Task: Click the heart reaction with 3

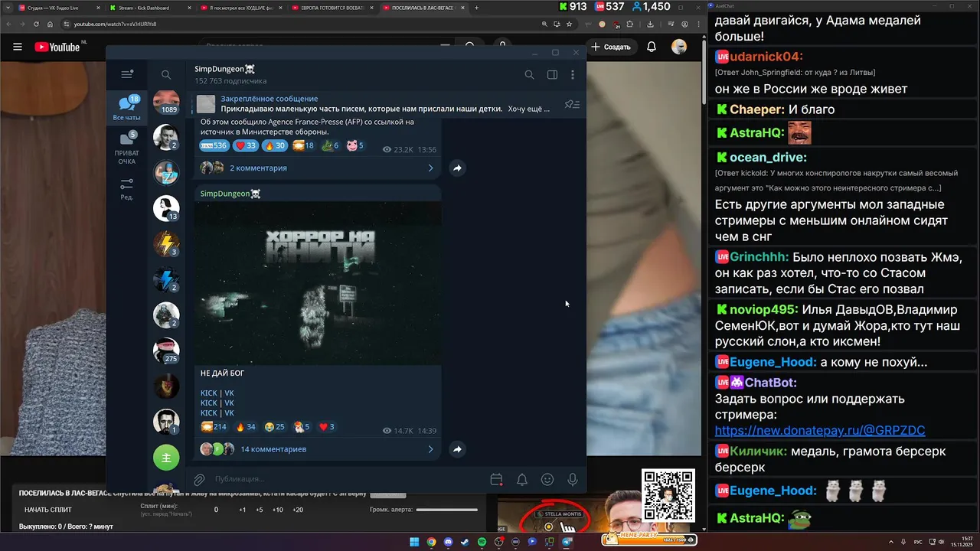Action: (x=327, y=426)
